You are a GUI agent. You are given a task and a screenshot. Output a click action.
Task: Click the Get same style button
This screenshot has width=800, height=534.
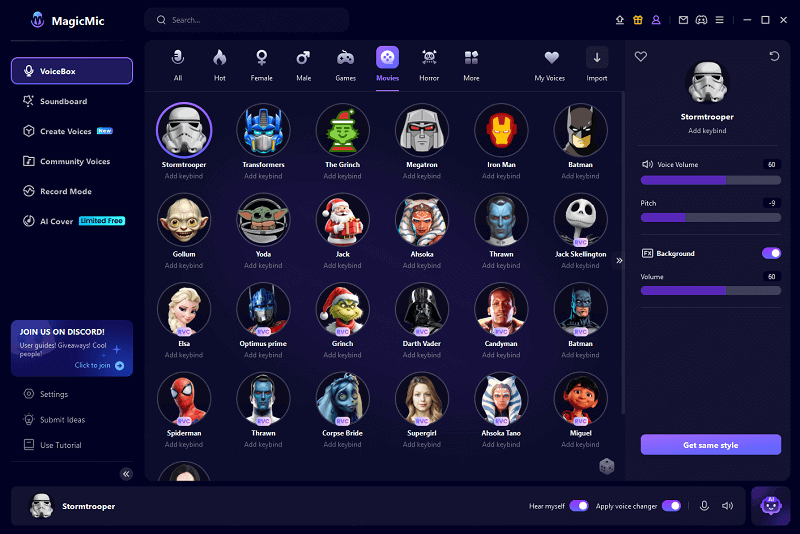(x=711, y=445)
